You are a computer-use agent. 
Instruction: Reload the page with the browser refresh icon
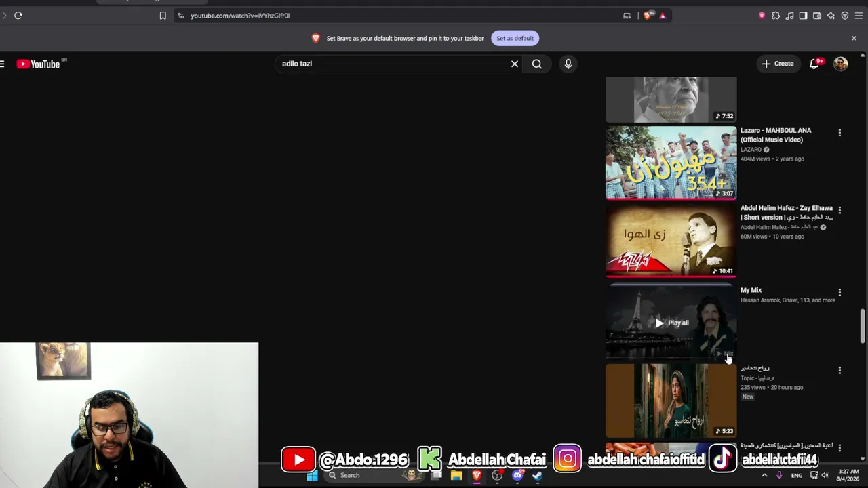(x=18, y=16)
